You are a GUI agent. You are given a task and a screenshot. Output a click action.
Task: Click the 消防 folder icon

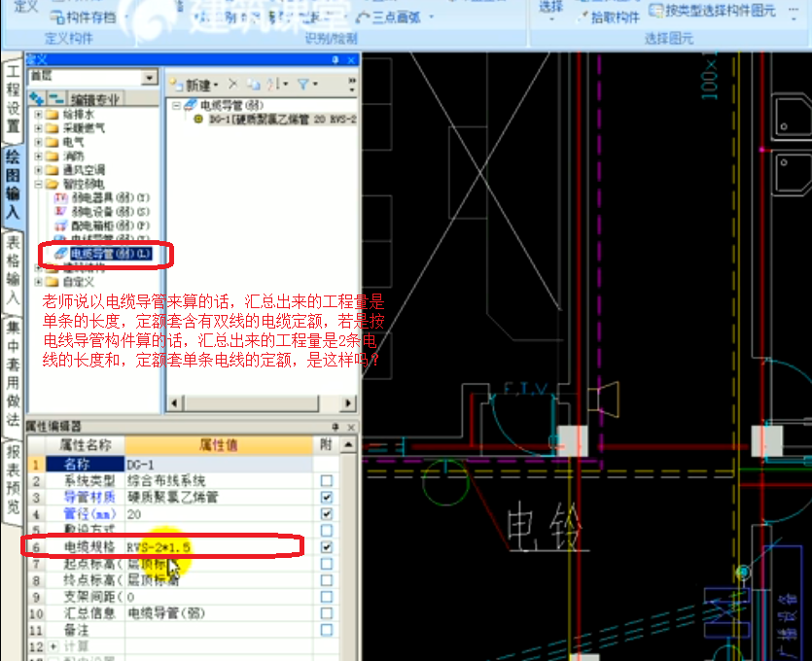tap(52, 156)
